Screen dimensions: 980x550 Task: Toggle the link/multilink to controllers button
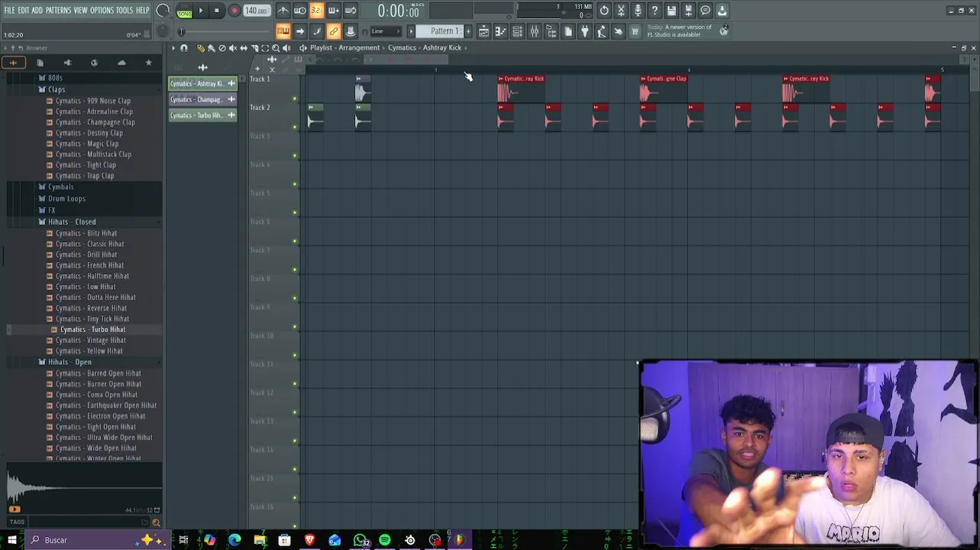coord(333,31)
